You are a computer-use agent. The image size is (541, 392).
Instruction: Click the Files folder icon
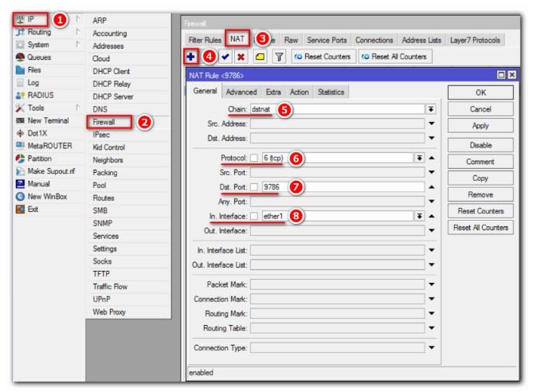21,70
